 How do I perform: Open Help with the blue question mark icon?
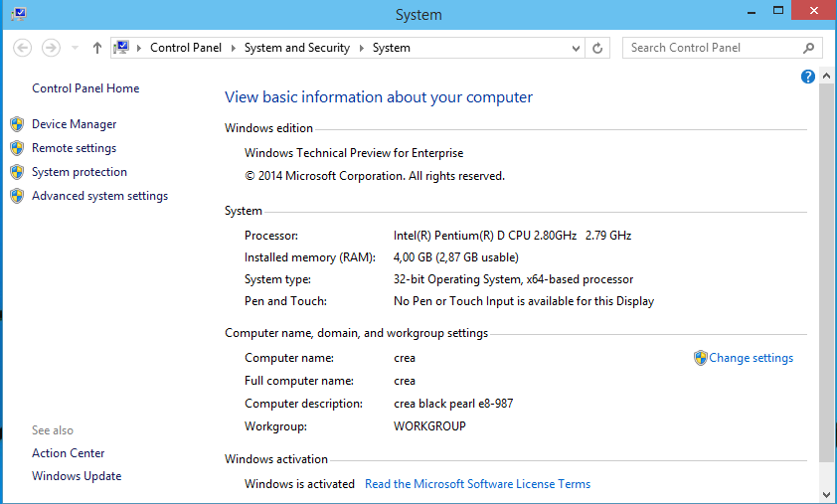808,77
